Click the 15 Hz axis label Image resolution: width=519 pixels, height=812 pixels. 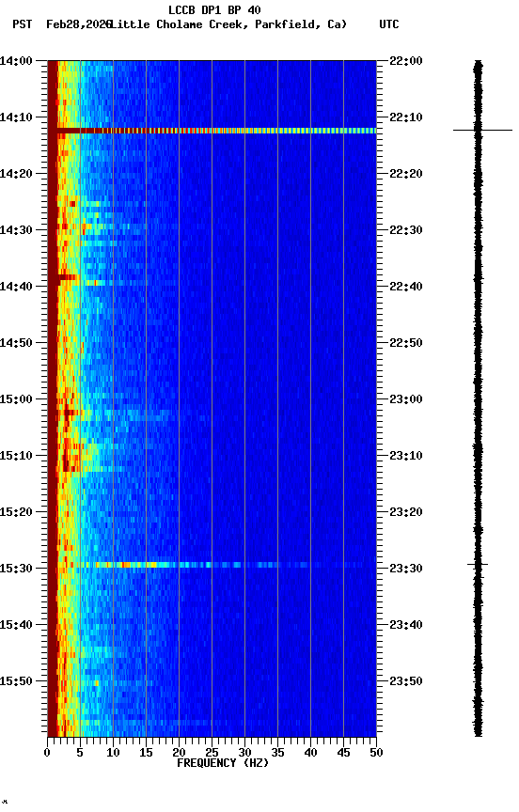click(146, 753)
